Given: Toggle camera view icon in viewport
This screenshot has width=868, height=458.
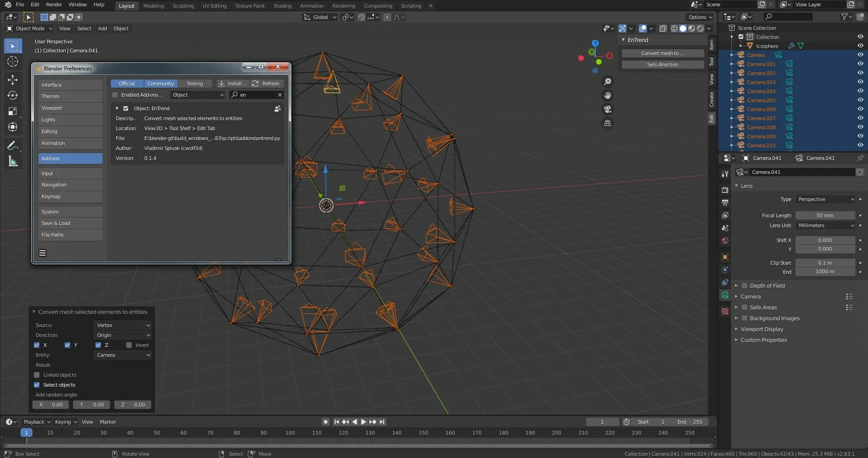Looking at the screenshot, I should 608,109.
